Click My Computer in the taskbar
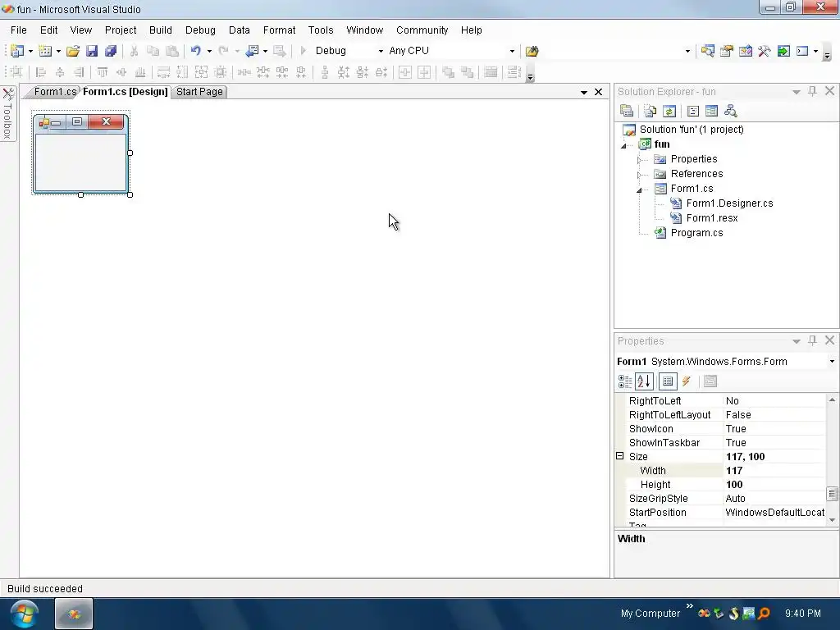This screenshot has height=630, width=840. (x=650, y=614)
